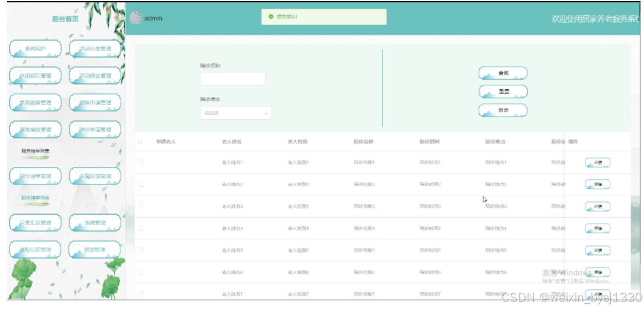Open the 家政服务管理 menu

[36, 102]
